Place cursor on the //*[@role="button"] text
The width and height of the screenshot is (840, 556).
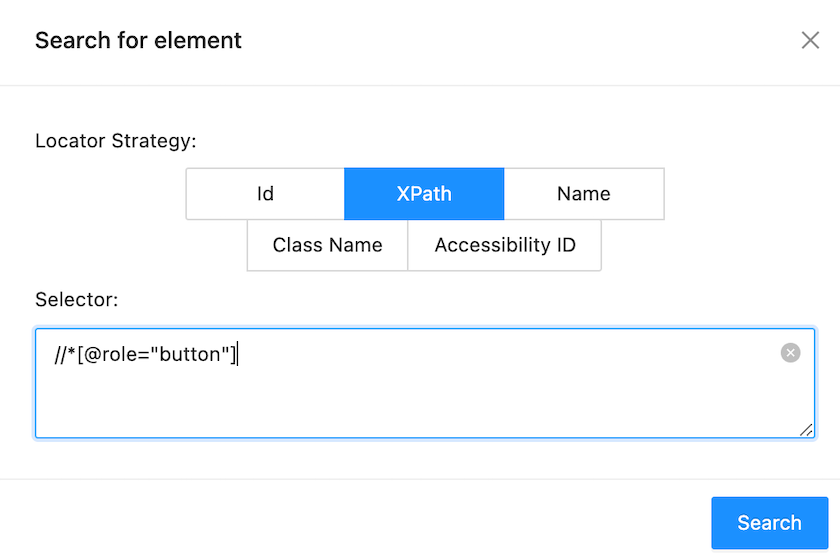146,354
